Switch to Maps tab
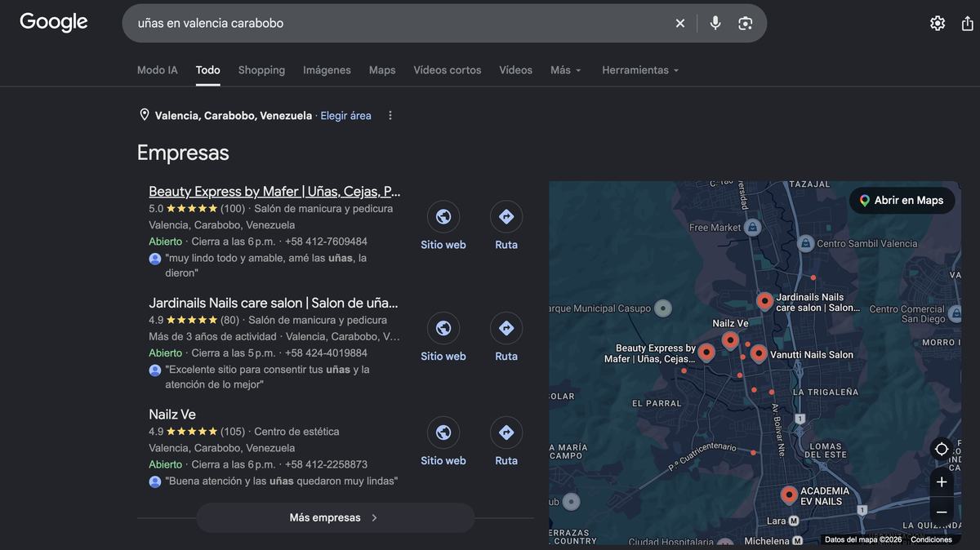The height and width of the screenshot is (550, 980). pyautogui.click(x=382, y=70)
